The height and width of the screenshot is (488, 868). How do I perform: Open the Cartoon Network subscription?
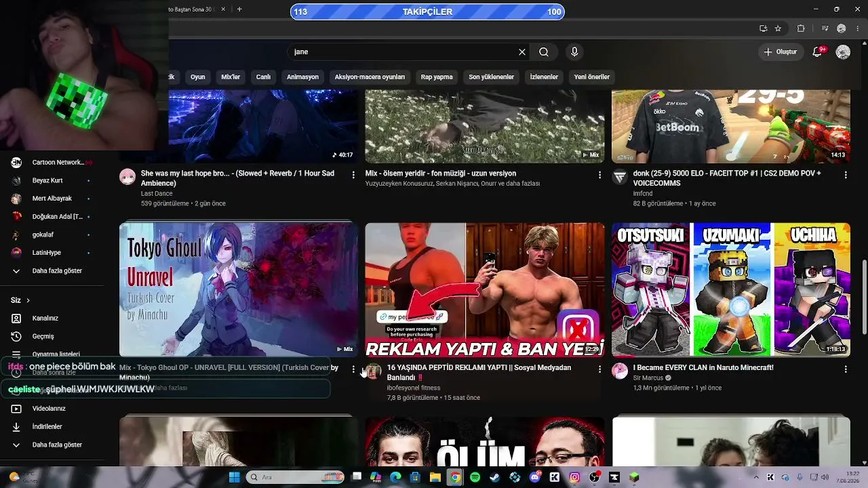click(x=57, y=163)
